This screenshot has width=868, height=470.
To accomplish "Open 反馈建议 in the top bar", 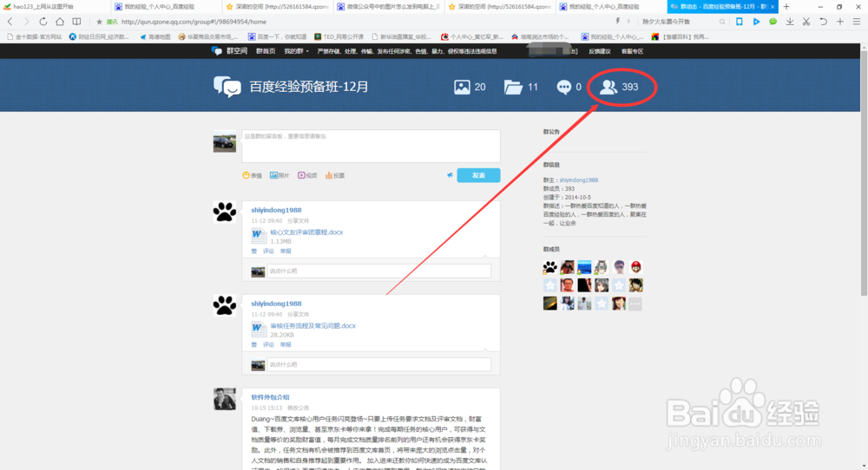I will coord(600,51).
